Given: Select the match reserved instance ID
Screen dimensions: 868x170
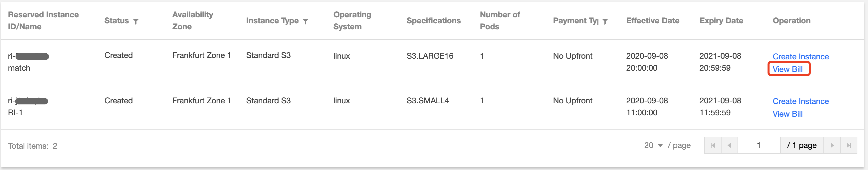Looking at the screenshot, I should click(x=29, y=56).
